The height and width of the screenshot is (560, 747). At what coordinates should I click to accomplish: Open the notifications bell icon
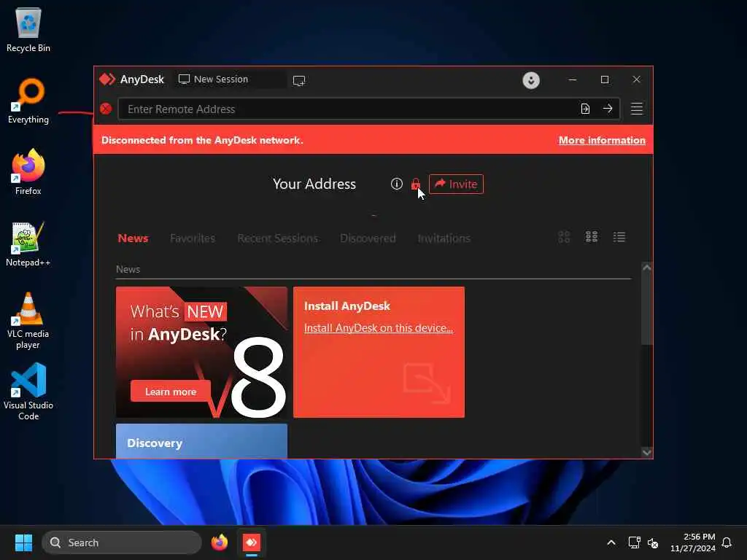pos(727,542)
